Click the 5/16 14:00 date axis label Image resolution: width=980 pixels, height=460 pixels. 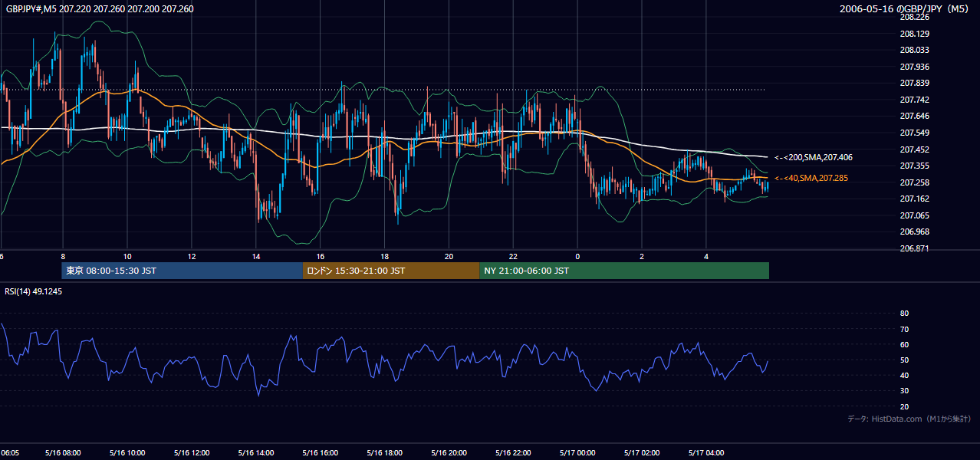tap(256, 453)
